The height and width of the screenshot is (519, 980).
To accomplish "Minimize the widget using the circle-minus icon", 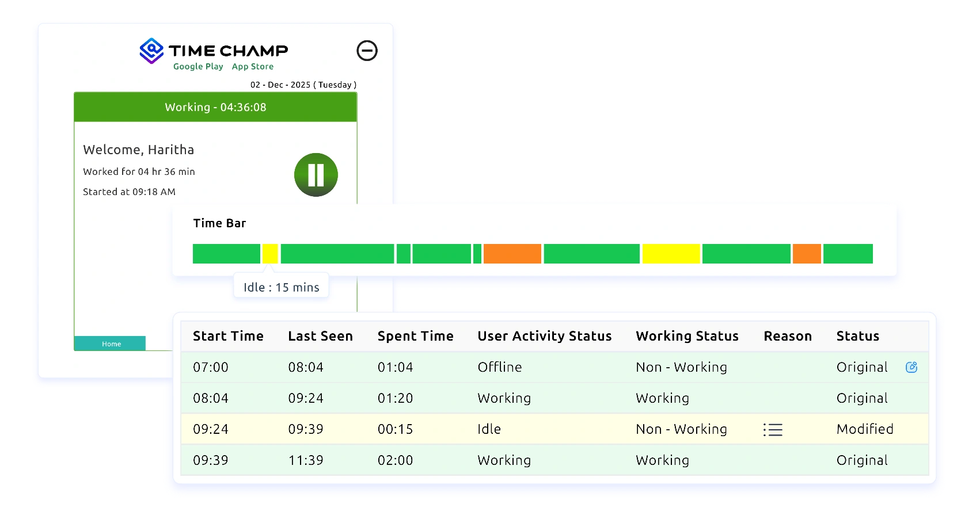I will tap(367, 51).
